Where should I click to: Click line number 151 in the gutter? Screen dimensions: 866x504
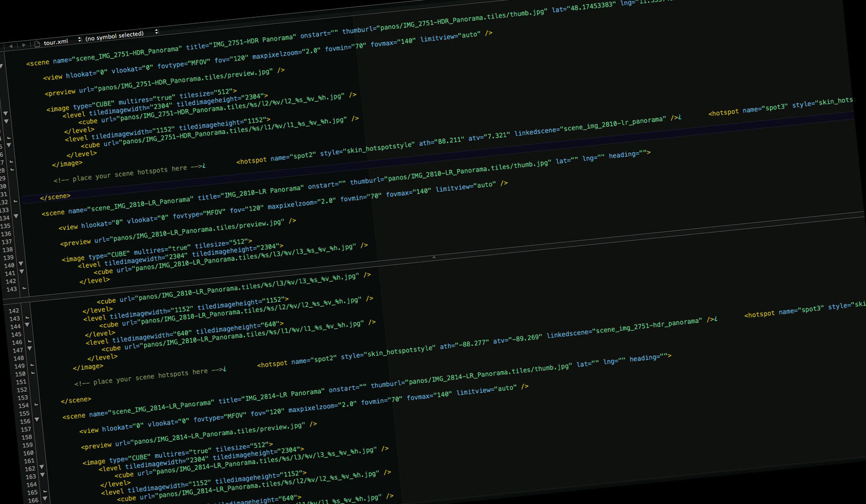click(21, 382)
